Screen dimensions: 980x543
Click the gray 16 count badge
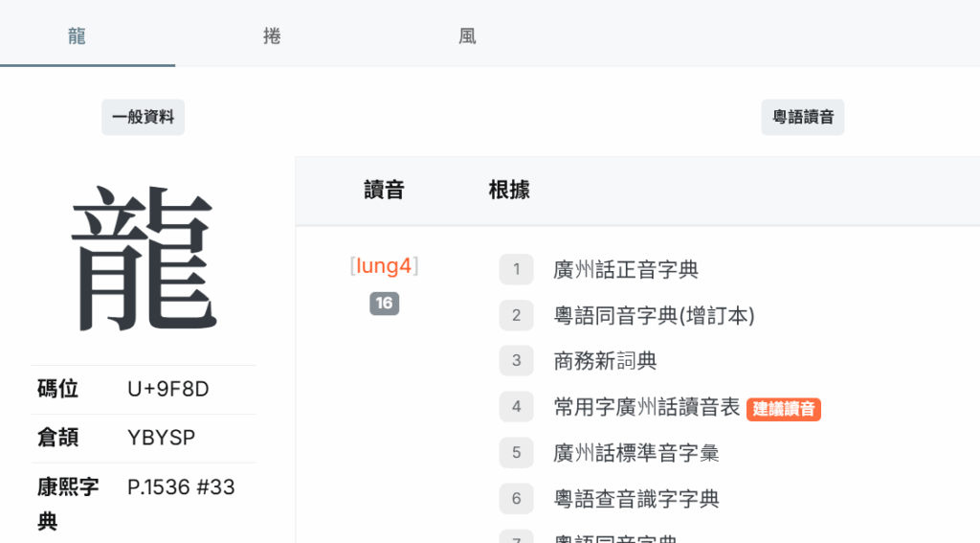384,304
